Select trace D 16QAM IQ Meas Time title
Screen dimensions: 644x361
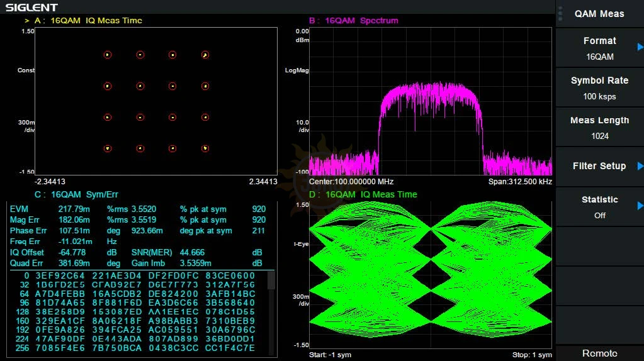(363, 194)
